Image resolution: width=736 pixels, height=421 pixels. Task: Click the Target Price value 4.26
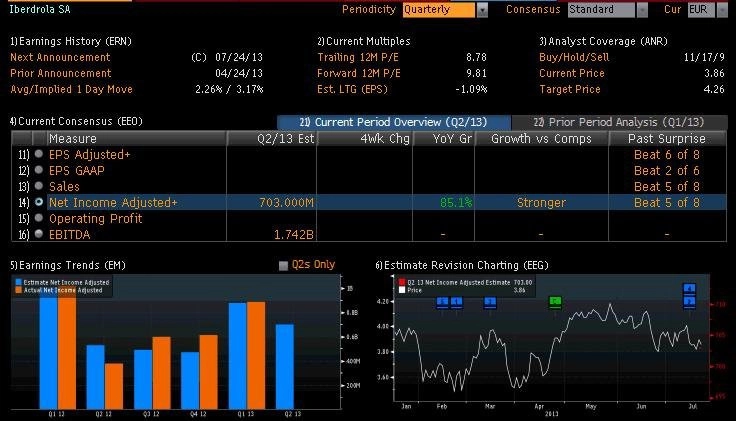pyautogui.click(x=714, y=89)
